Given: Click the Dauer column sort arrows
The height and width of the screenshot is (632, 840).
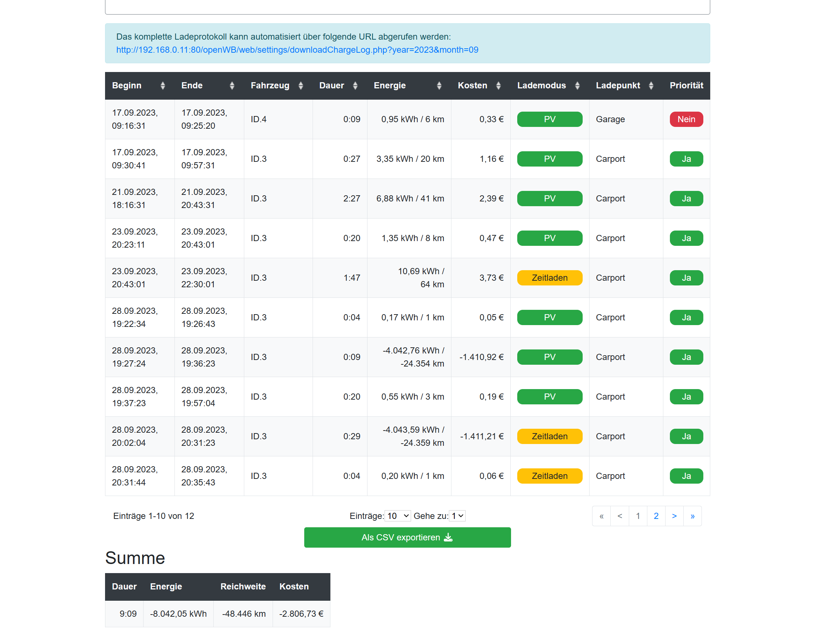Looking at the screenshot, I should (355, 85).
